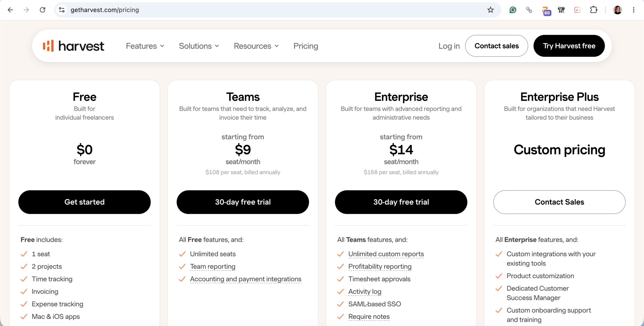This screenshot has height=326, width=644.
Task: Reload the page with the refresh icon
Action: pyautogui.click(x=43, y=10)
